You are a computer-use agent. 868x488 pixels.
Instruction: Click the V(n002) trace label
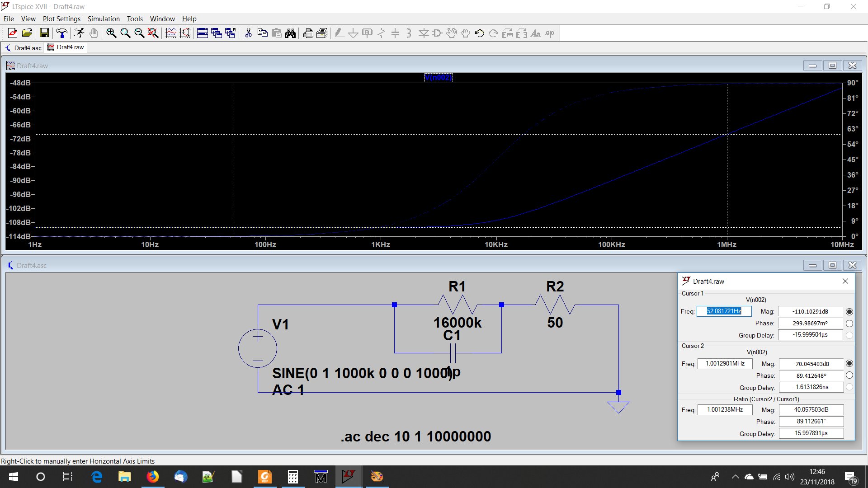pyautogui.click(x=438, y=77)
